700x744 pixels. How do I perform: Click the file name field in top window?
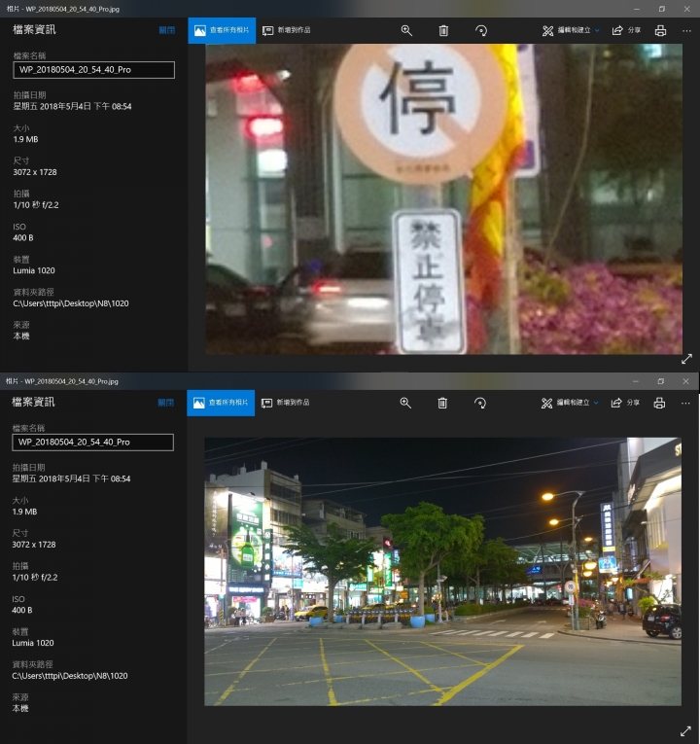click(x=94, y=70)
